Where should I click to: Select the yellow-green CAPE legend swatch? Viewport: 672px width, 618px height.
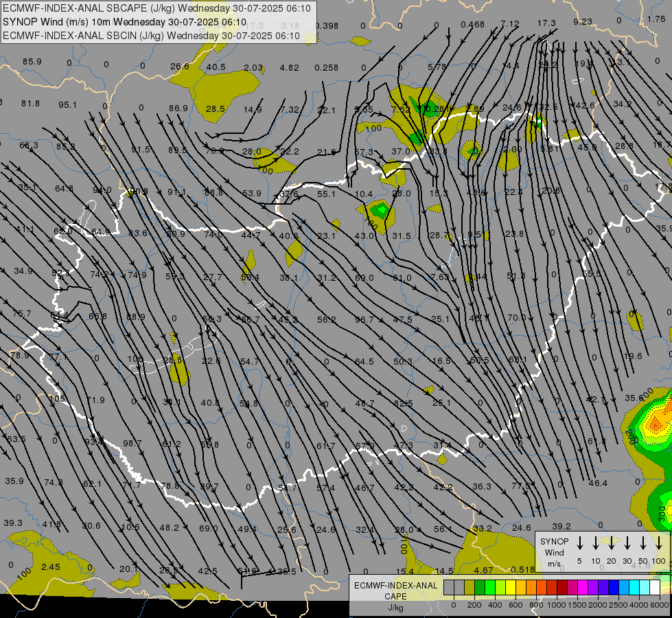pyautogui.click(x=500, y=587)
